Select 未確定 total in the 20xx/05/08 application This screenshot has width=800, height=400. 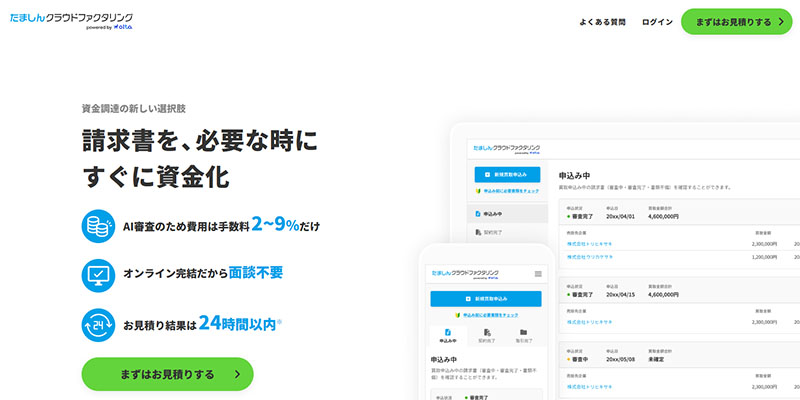coord(656,359)
